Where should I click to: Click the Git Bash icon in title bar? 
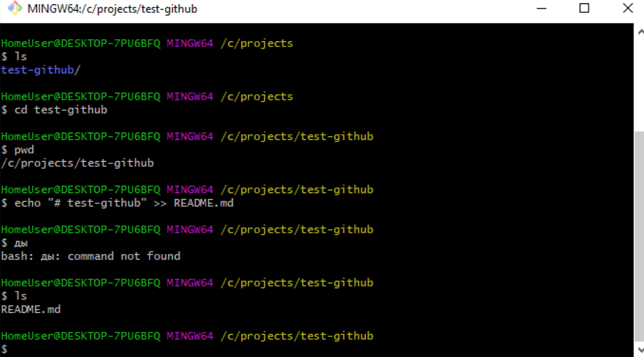(x=15, y=8)
